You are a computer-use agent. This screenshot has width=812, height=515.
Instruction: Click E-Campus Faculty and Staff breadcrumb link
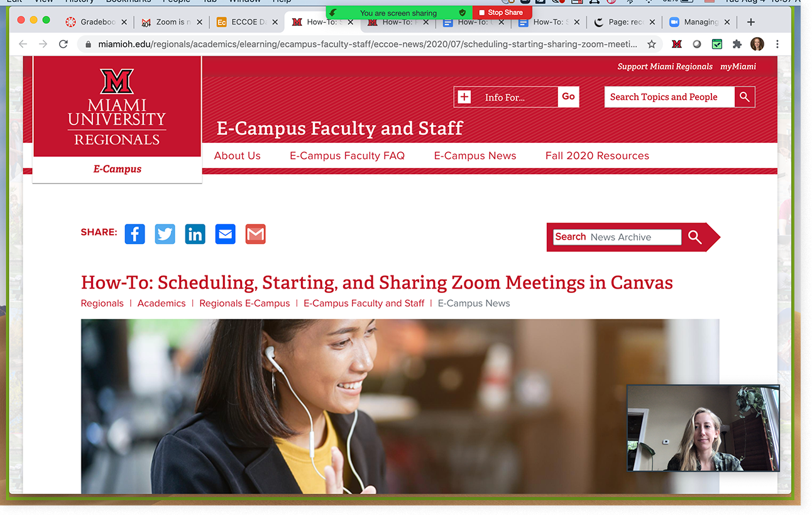(364, 303)
